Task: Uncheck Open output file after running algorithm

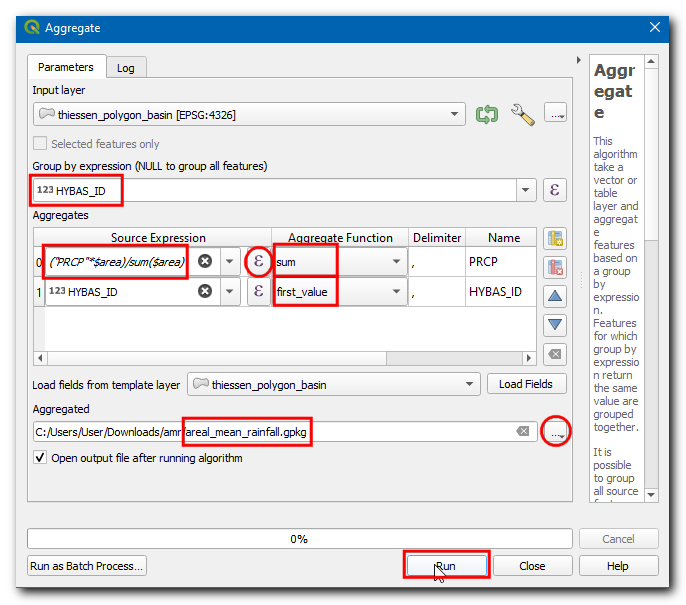Action: tap(40, 458)
